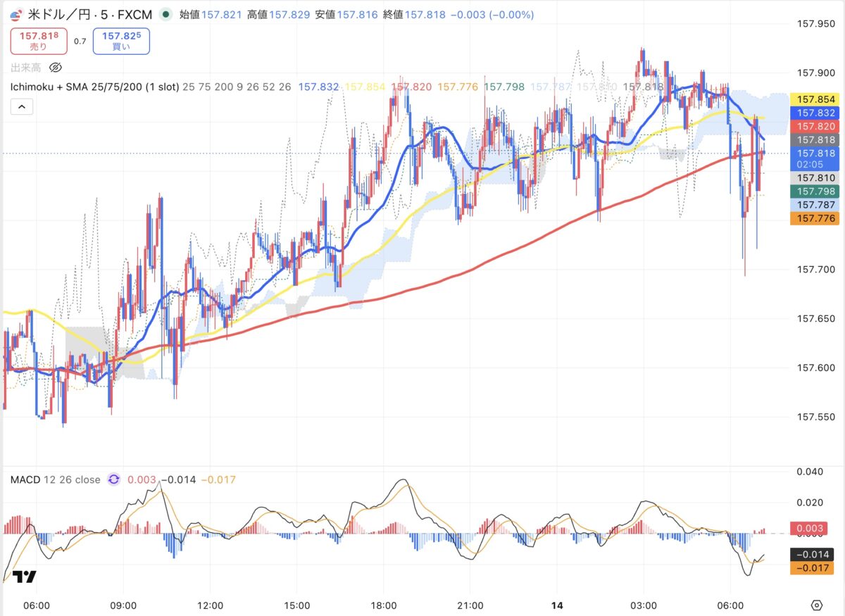Click the 0.040 MACD scale tick
The width and height of the screenshot is (845, 616).
tap(810, 471)
